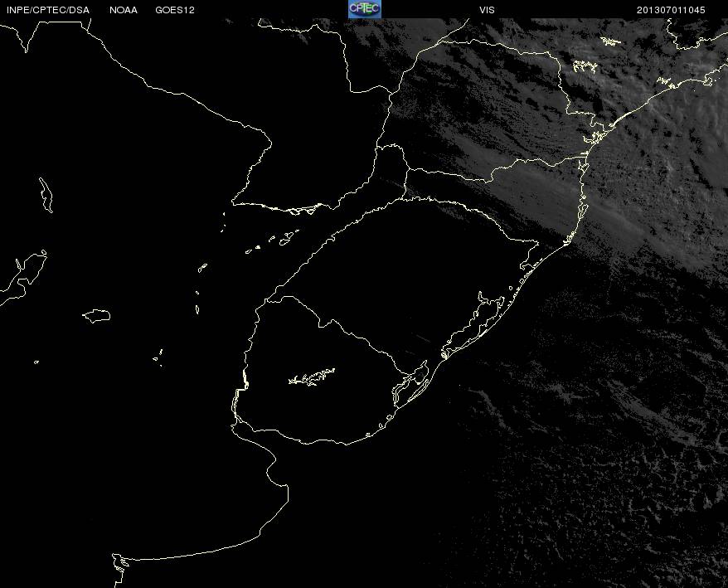Screen dimensions: 728x588
Task: Click the CPTEC logo in header
Action: (365, 9)
